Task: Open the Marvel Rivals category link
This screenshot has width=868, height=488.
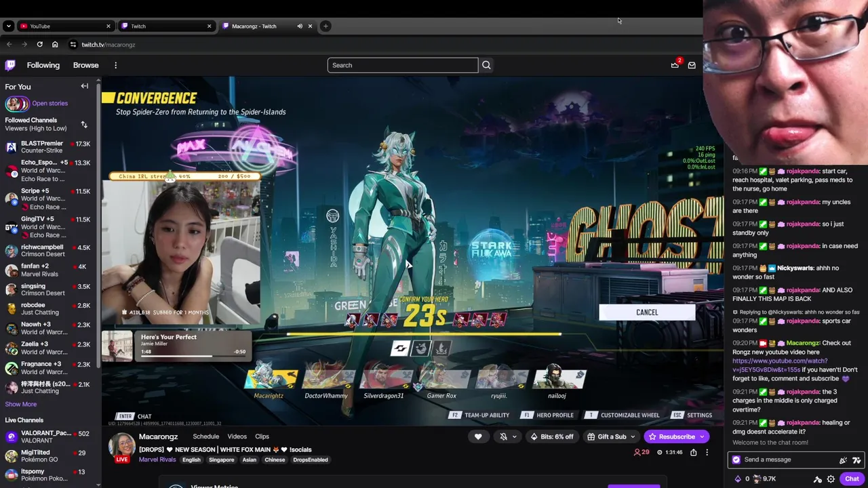Action: [x=157, y=460]
